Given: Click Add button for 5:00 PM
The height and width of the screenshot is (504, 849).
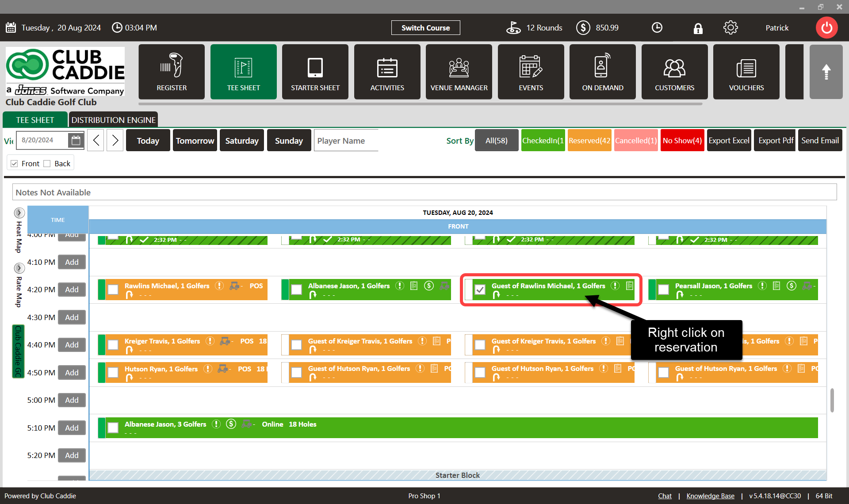Looking at the screenshot, I should (72, 400).
